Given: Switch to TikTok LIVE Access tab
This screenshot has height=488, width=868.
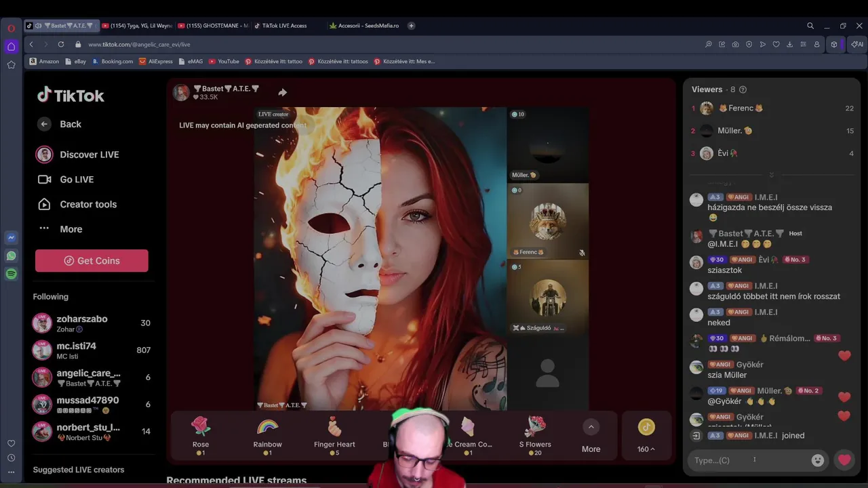Looking at the screenshot, I should coord(285,26).
